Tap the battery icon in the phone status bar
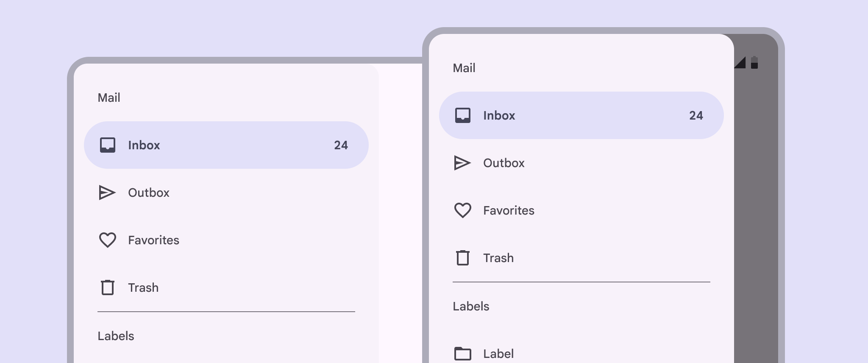The width and height of the screenshot is (868, 363). [754, 62]
